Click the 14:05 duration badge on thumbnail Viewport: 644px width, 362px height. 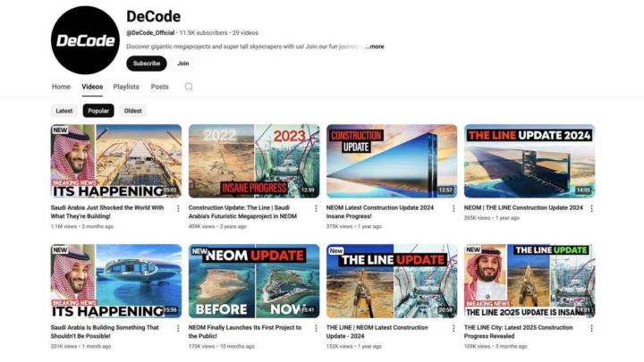tap(583, 190)
